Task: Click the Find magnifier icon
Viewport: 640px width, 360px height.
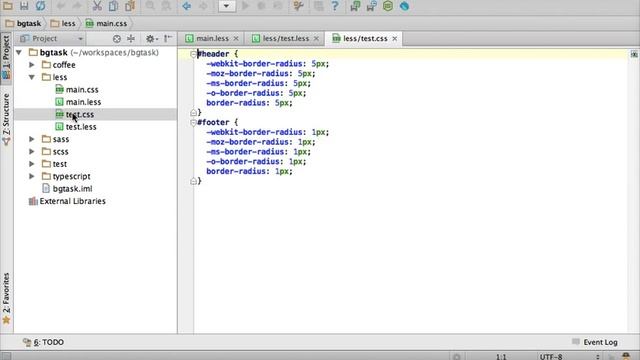Action: tap(150, 6)
